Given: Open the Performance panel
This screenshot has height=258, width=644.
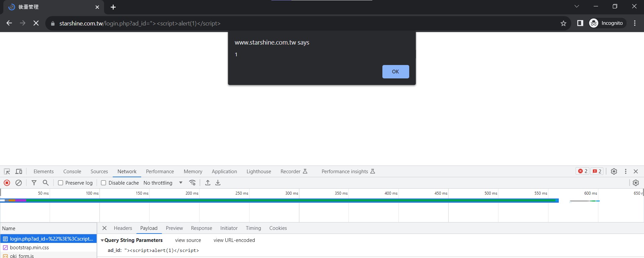Looking at the screenshot, I should (x=160, y=172).
